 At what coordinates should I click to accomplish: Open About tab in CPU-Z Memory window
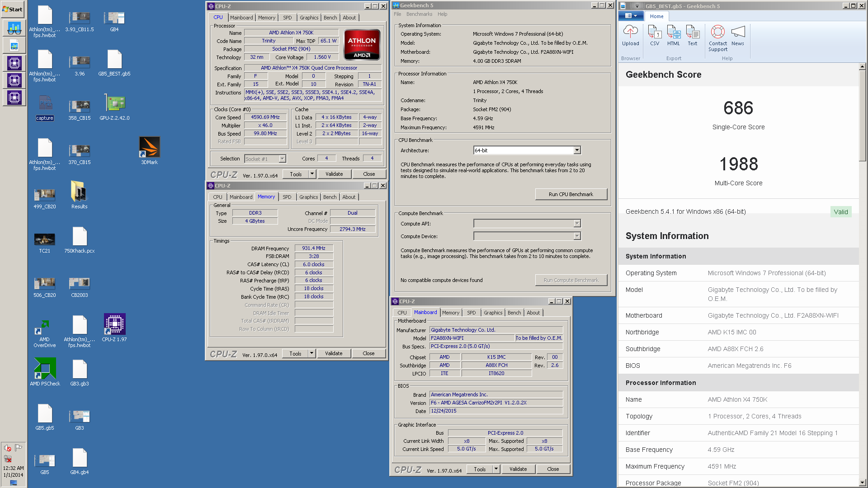tap(349, 197)
